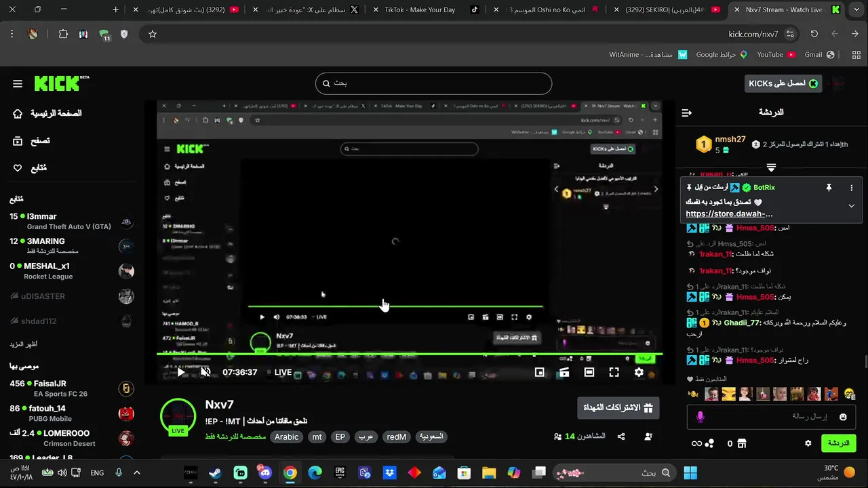
Task: Click الاشتراكات المُهداة gift subs button
Action: [x=618, y=408]
